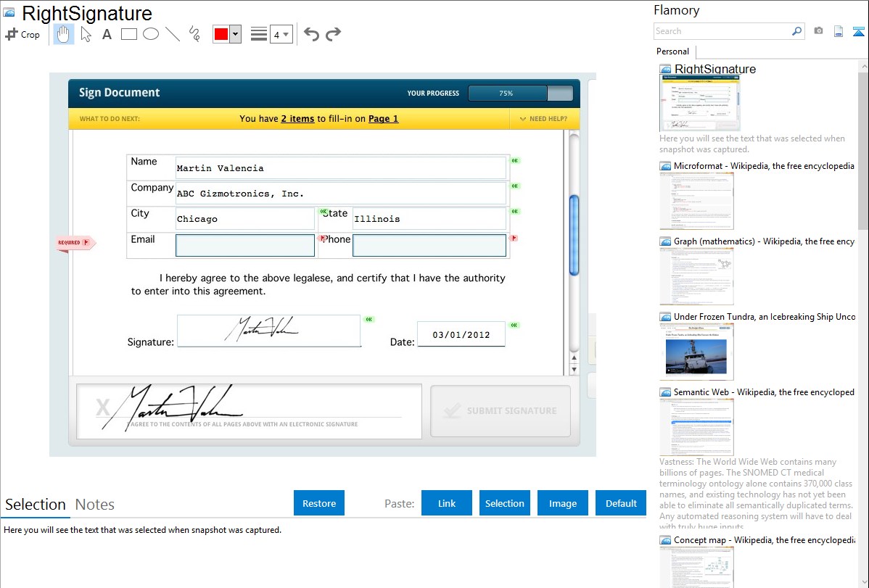Click the page document icon in Flamory
This screenshot has height=588, width=869.
839,31
